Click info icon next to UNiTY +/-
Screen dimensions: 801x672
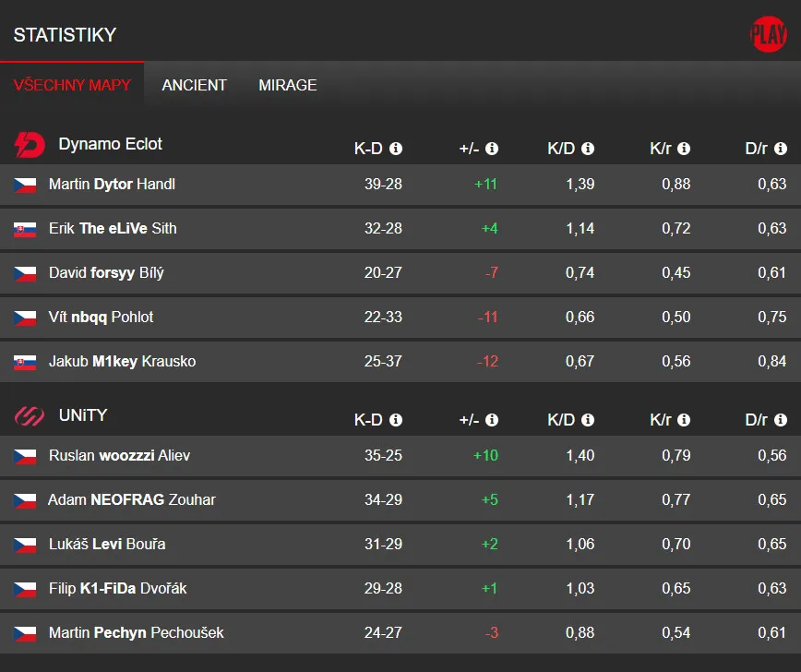coord(492,420)
